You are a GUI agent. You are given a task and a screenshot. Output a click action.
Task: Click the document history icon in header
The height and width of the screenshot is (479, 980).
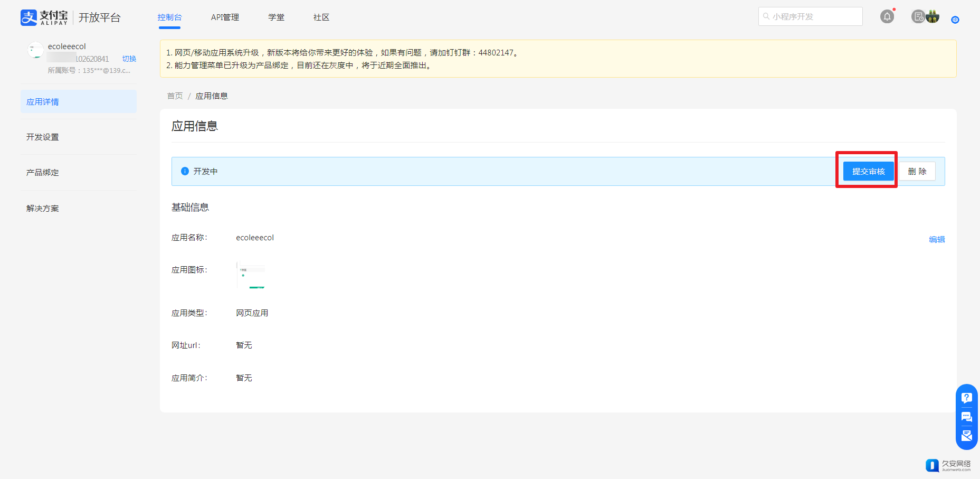click(918, 17)
